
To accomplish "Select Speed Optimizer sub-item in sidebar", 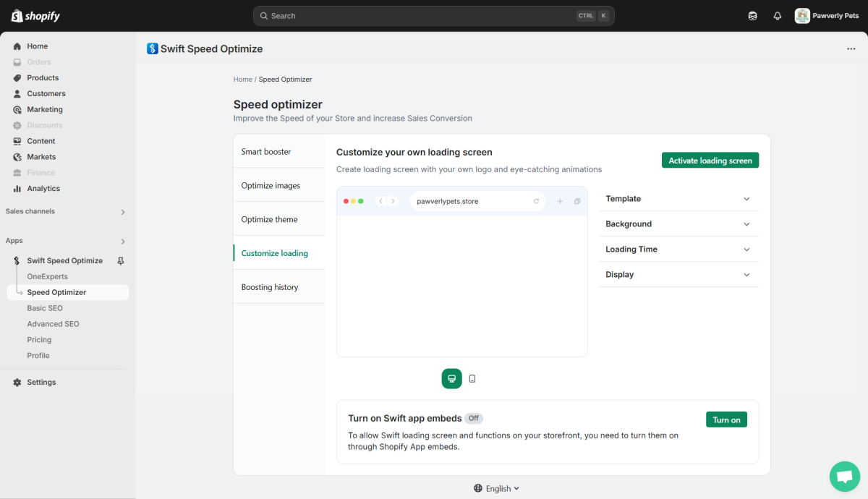I will pyautogui.click(x=68, y=292).
